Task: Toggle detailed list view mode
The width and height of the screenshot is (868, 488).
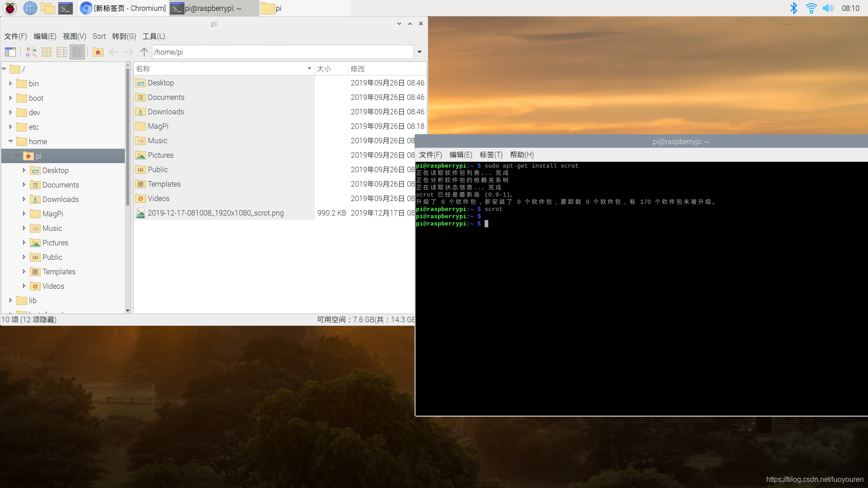Action: (77, 52)
